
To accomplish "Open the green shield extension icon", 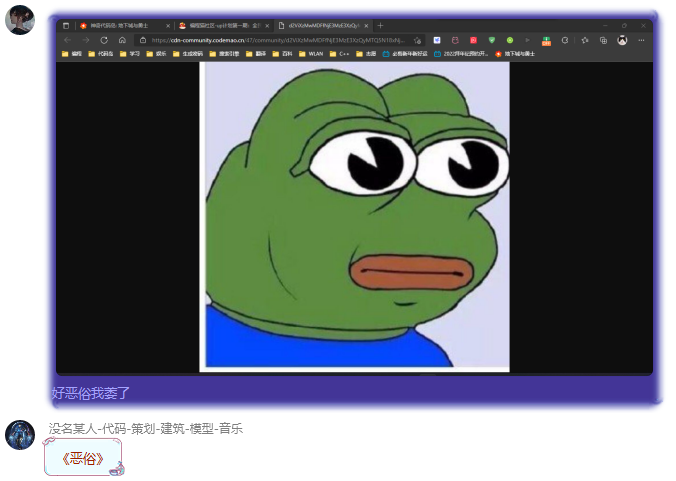I will pos(491,40).
